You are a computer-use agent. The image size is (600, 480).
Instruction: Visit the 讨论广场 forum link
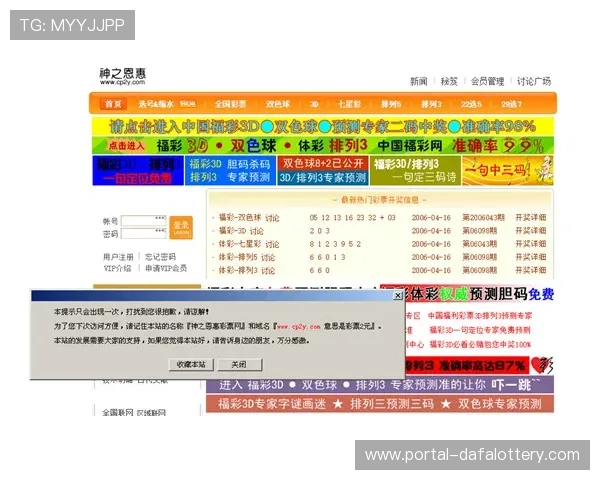(534, 81)
